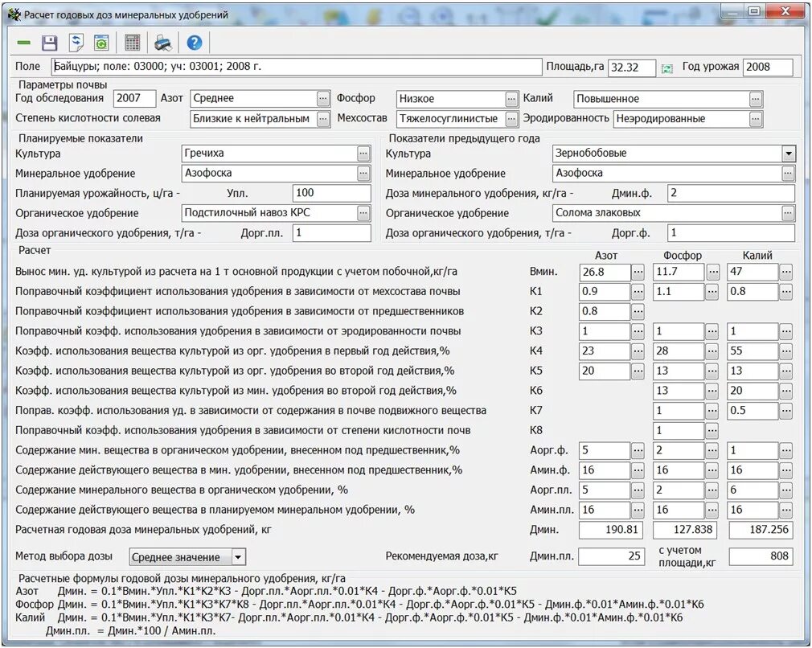Screen dimensions: 812x648
Task: Click ellipsis next to K3 nitrogen 1
Action: point(638,331)
